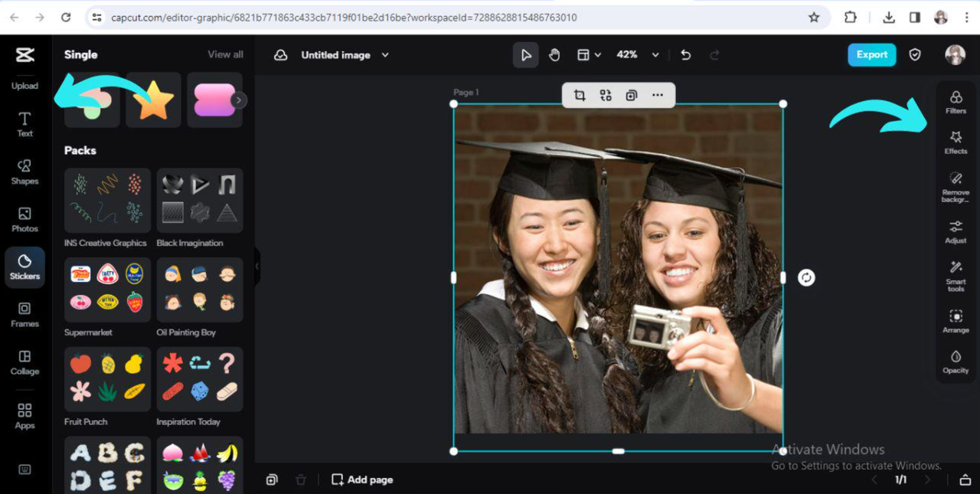The width and height of the screenshot is (980, 494).
Task: Open the Shapes panel
Action: (x=24, y=172)
